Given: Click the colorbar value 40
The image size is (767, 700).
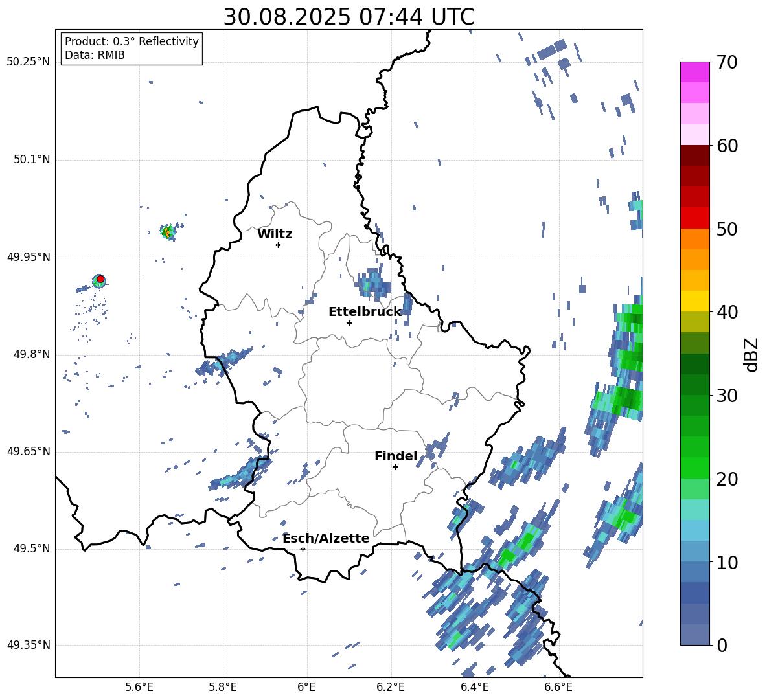Looking at the screenshot, I should [x=726, y=312].
